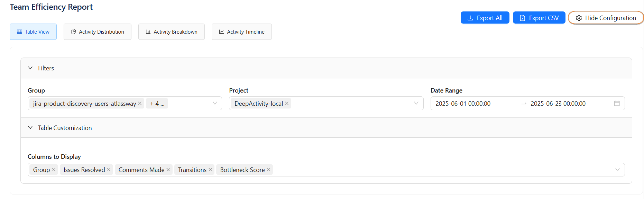Switch to Activity Distribution tab
This screenshot has height=199, width=644.
point(98,32)
